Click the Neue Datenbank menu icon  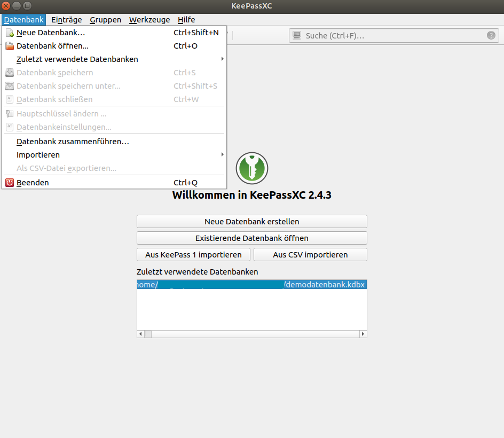click(10, 33)
